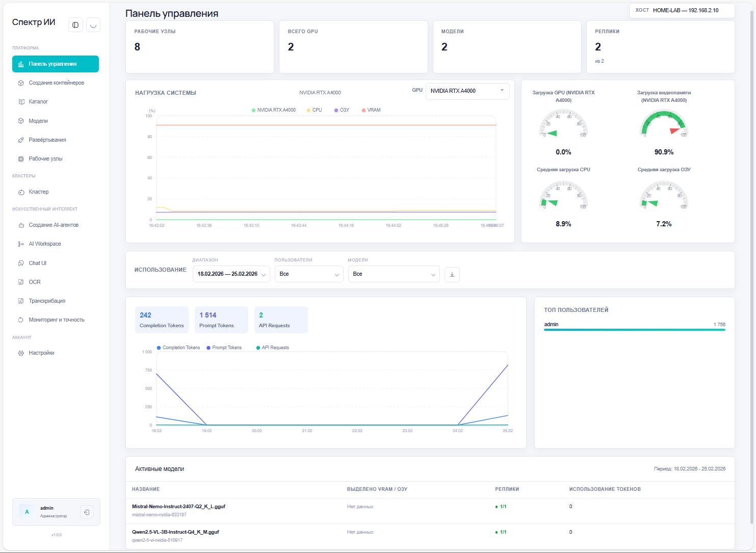Image resolution: width=756 pixels, height=553 pixels.
Task: Expand the Модели filter dropdown
Action: click(x=394, y=274)
